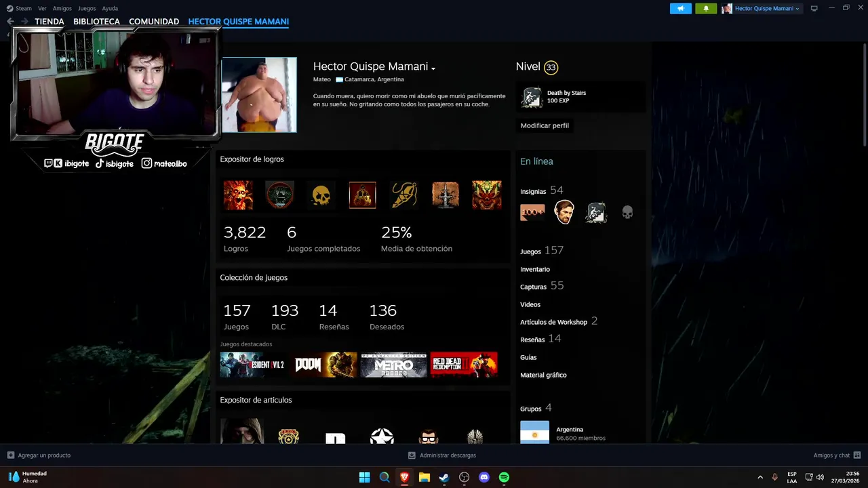This screenshot has height=488, width=868.
Task: Select the last horned demon achievement icon
Action: click(x=487, y=195)
